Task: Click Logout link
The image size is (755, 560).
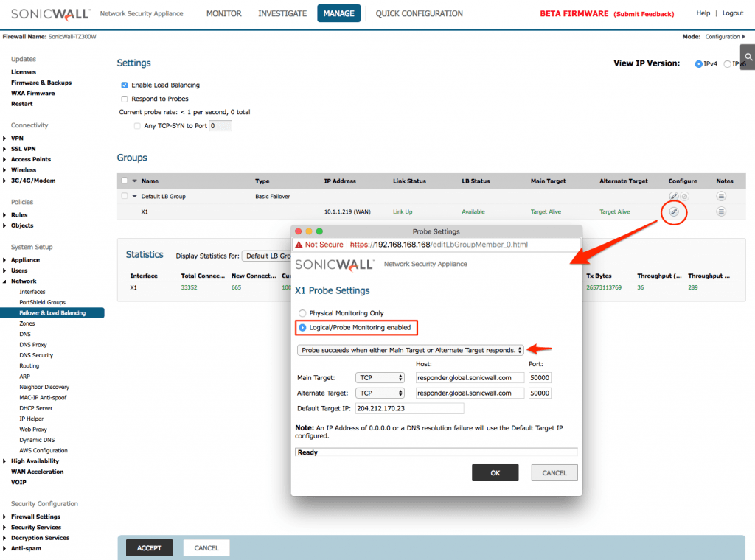Action: point(733,13)
